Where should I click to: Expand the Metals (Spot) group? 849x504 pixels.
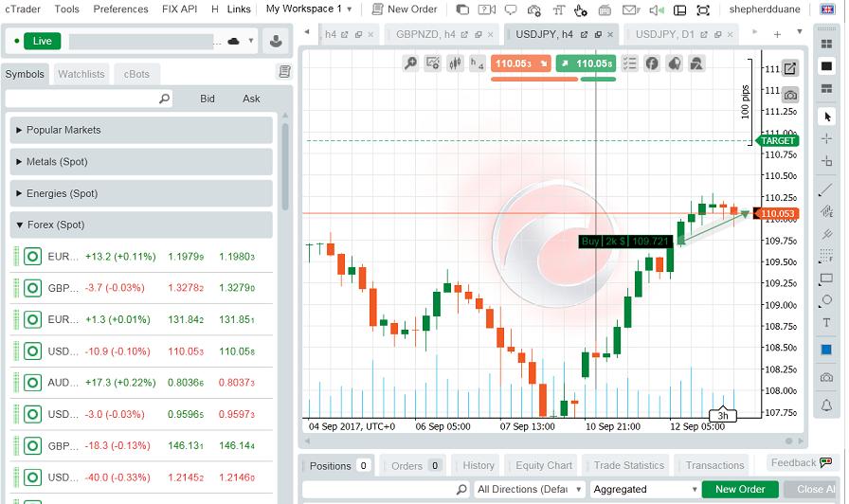[141, 161]
